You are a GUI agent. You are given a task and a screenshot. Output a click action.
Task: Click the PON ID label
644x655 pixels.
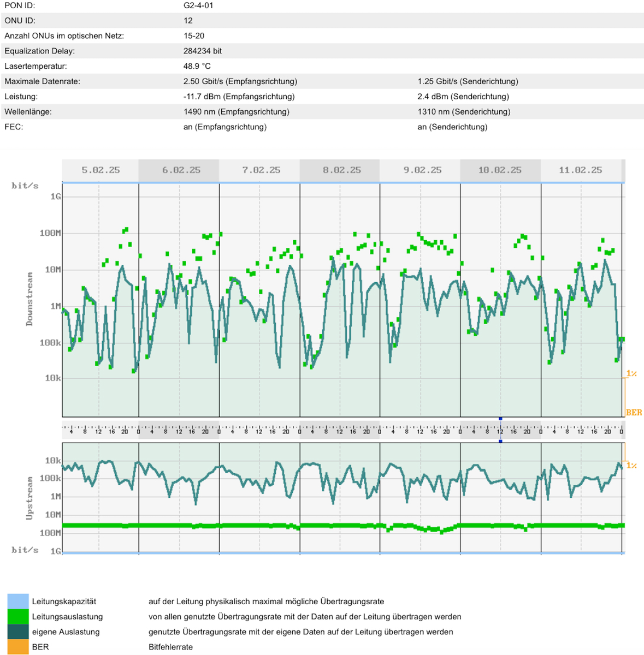(20, 5)
